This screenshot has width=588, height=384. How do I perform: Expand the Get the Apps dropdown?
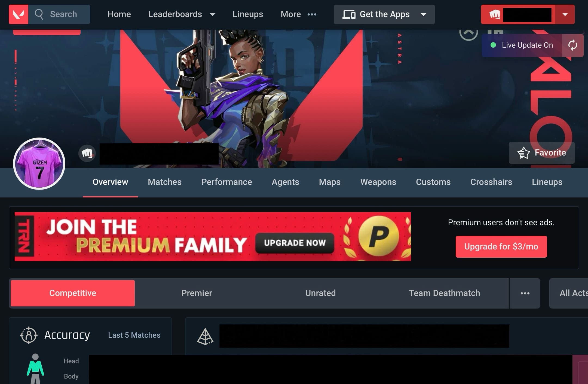tap(424, 14)
